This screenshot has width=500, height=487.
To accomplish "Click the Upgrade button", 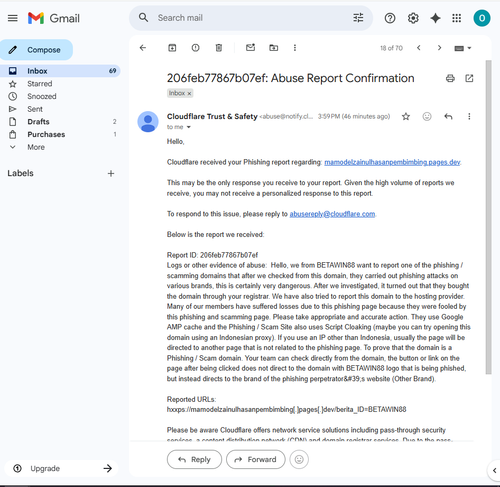I will coord(61,468).
